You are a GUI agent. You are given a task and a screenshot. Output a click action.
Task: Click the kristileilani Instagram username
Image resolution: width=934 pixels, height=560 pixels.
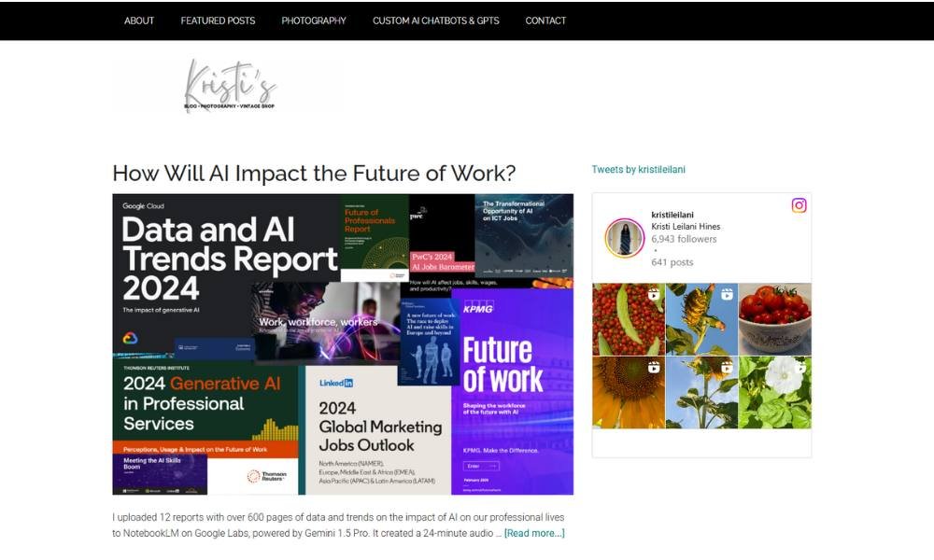pyautogui.click(x=672, y=215)
